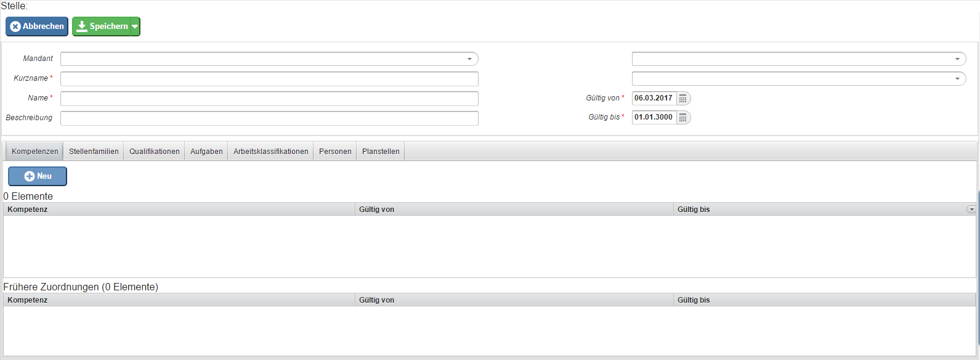Image resolution: width=980 pixels, height=360 pixels.
Task: Expand the Speichern dropdown arrow
Action: point(135,27)
